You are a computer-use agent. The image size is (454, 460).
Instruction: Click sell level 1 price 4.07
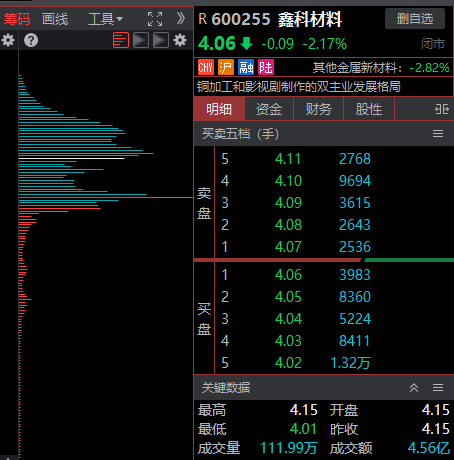point(288,247)
